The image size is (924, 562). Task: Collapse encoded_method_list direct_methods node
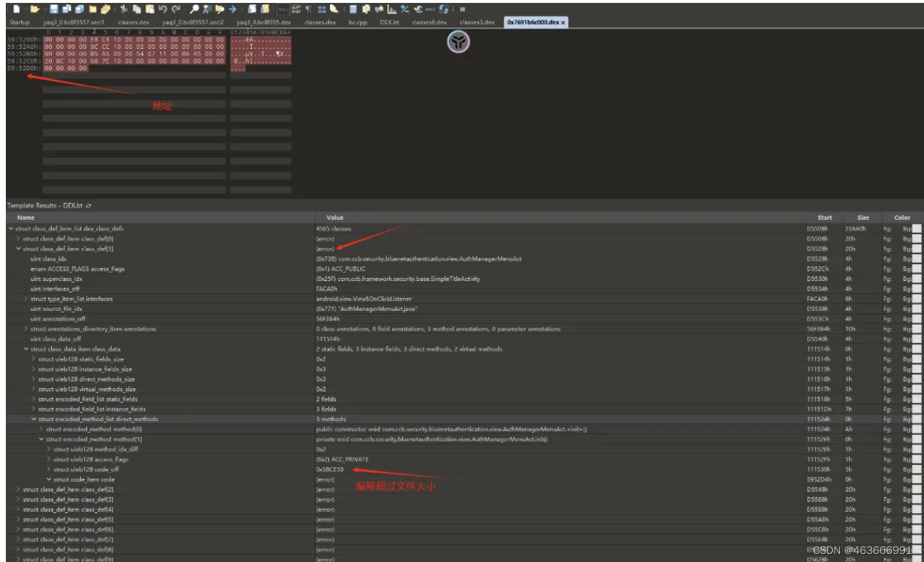click(34, 419)
